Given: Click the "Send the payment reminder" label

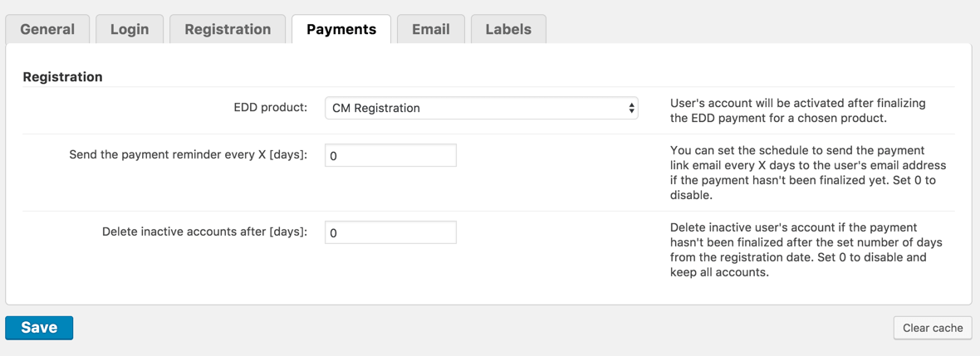Looking at the screenshot, I should click(188, 154).
